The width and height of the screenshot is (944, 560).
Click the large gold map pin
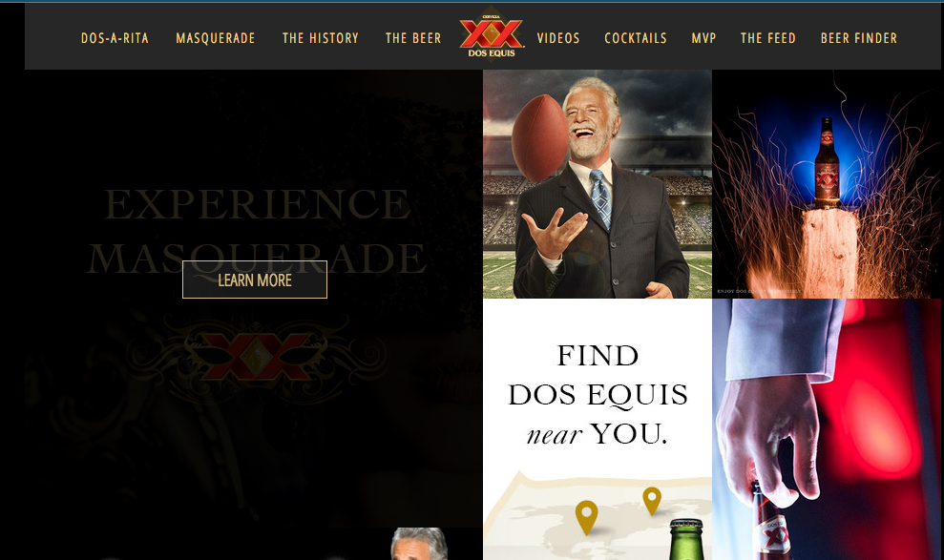pyautogui.click(x=586, y=517)
